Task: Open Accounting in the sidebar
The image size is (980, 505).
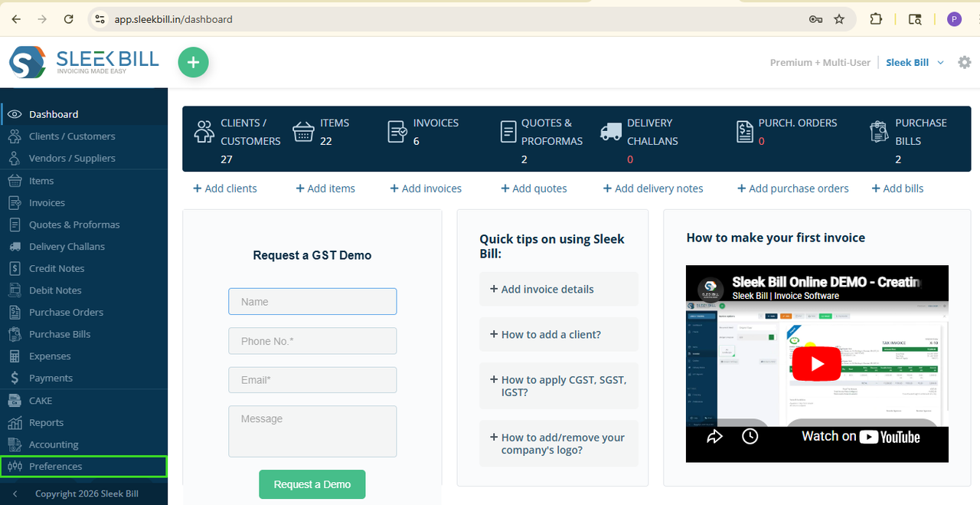Action: tap(84, 444)
